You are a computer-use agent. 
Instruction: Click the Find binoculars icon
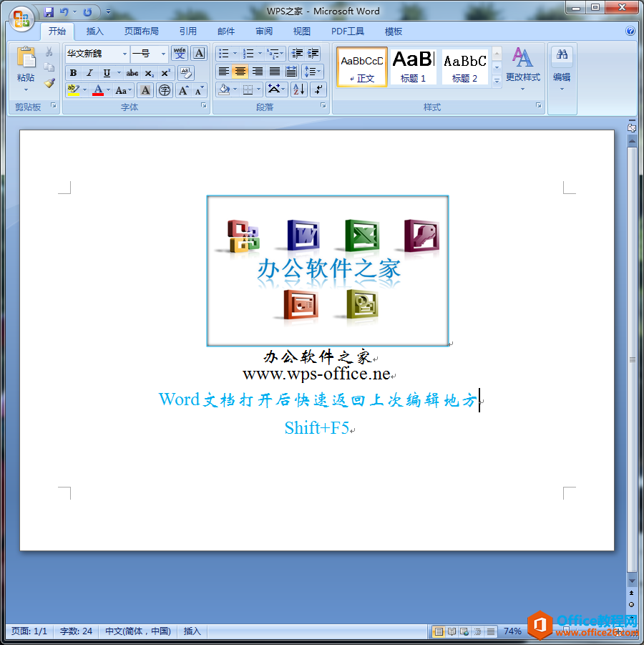[x=562, y=54]
